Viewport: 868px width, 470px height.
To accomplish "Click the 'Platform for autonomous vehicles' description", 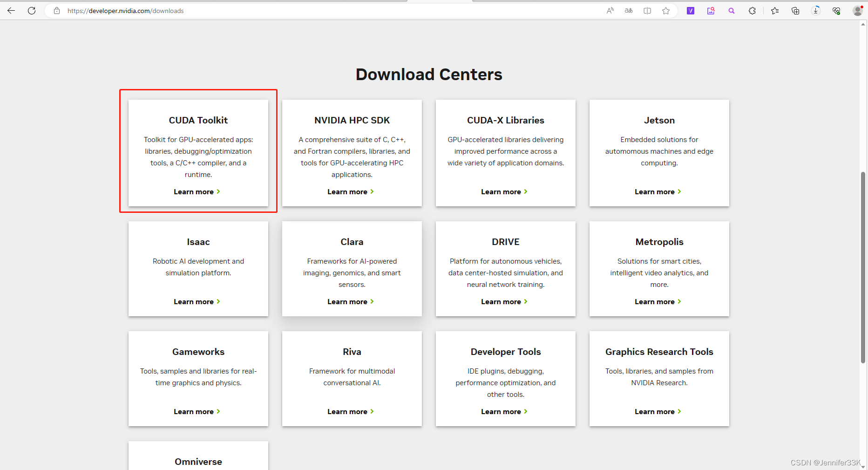I will 506,273.
